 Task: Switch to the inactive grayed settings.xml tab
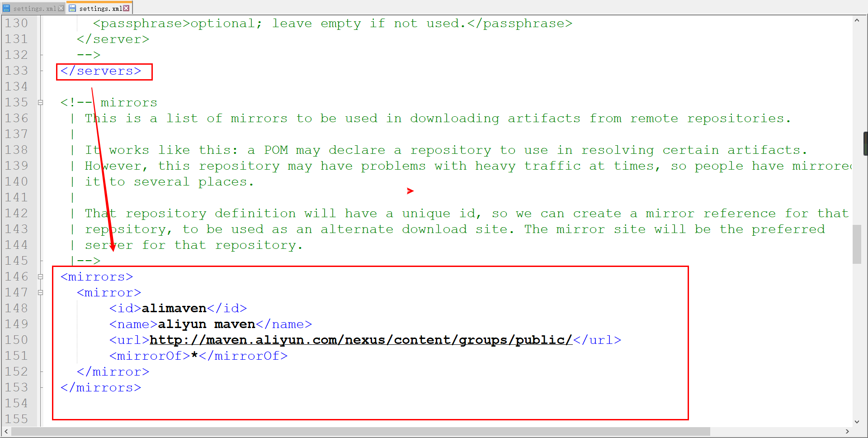coord(34,8)
